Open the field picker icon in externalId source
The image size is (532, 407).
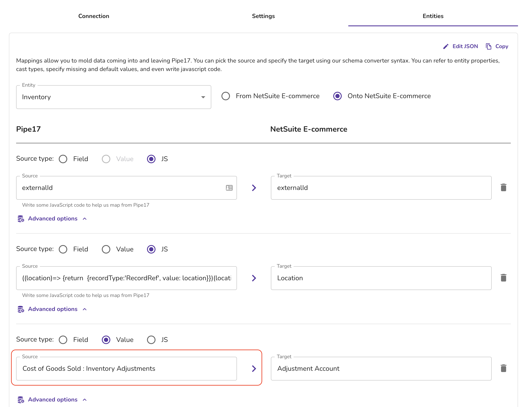pos(229,188)
